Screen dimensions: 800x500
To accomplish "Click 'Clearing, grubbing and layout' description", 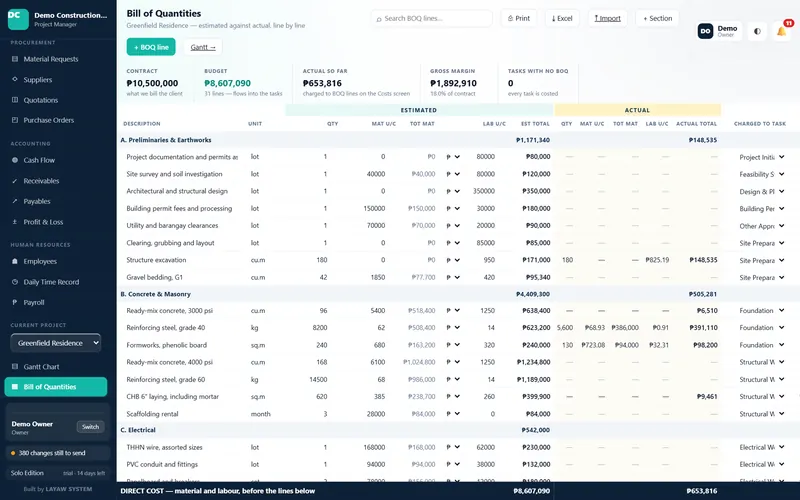I will click(170, 243).
